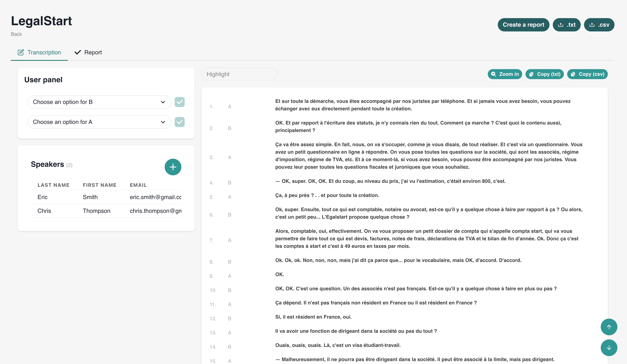Click transcript line 13 about 'fonction de dirigeant'
This screenshot has width=627, height=364.
tap(356, 331)
